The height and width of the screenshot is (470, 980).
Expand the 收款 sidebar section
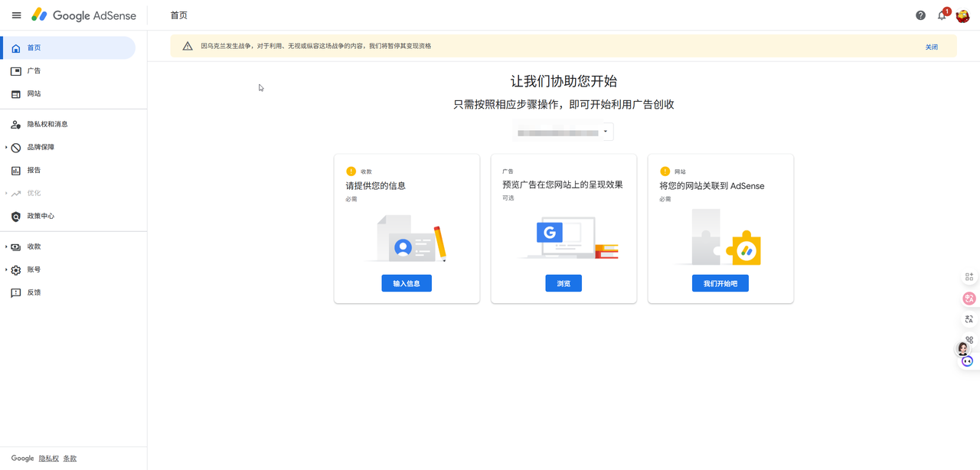(6, 247)
